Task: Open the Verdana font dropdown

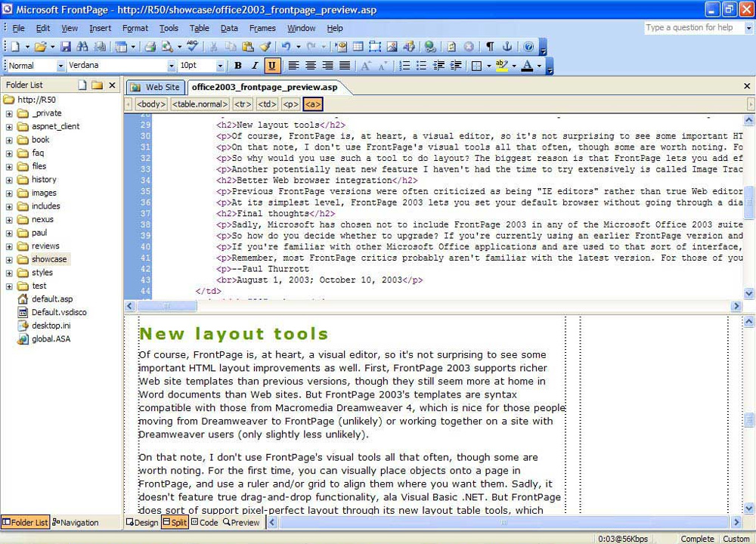Action: coord(171,66)
